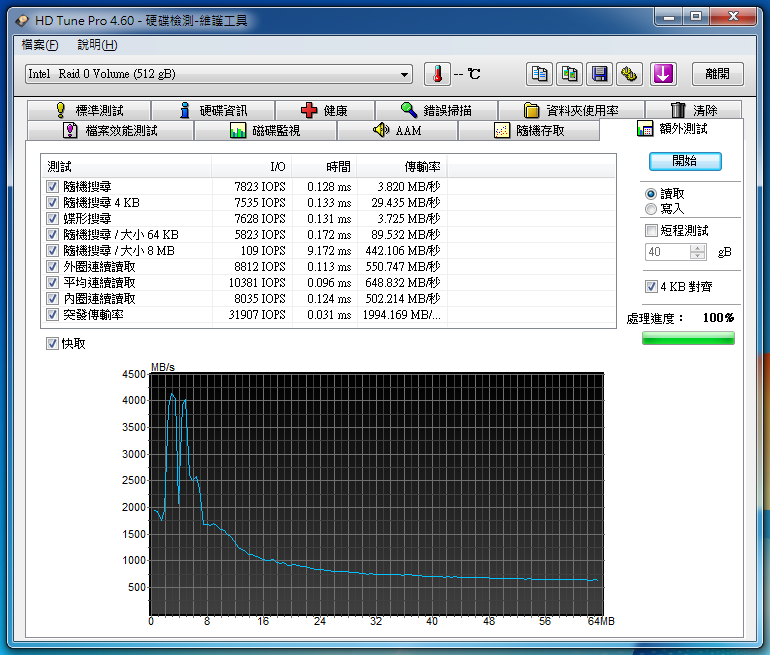Open the 資料夾使用率 folder usage tab
Screen dimensions: 770x655
(x=572, y=110)
